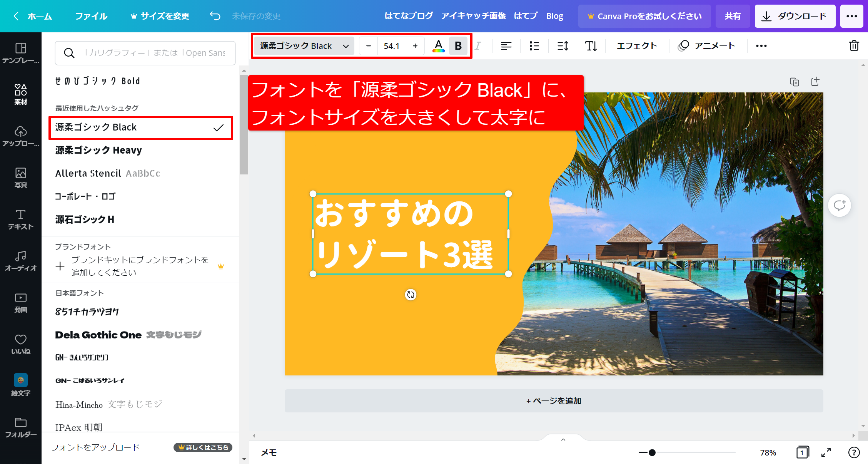Image resolution: width=868 pixels, height=464 pixels.
Task: Switch to vertical text direction
Action: point(591,46)
